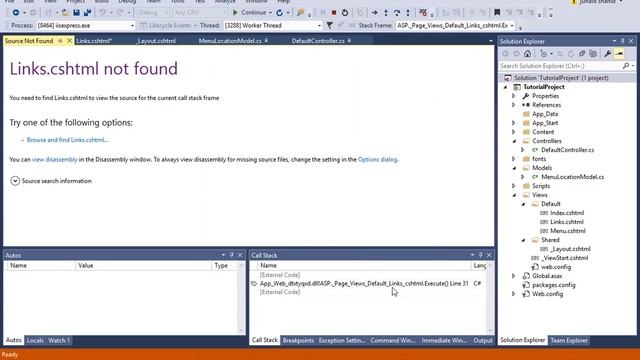Screen dimensions: 640x360
Task: Click the Save icon in toolbar
Action: pos(76,13)
